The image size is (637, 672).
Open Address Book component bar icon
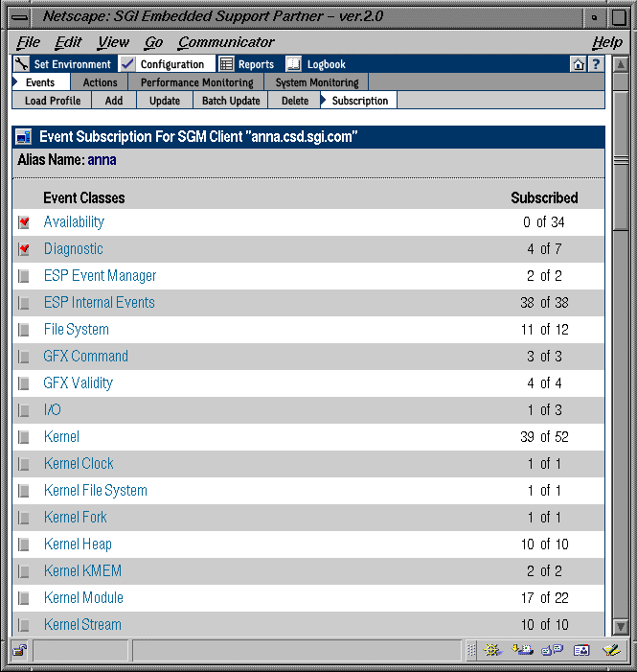[x=581, y=650]
